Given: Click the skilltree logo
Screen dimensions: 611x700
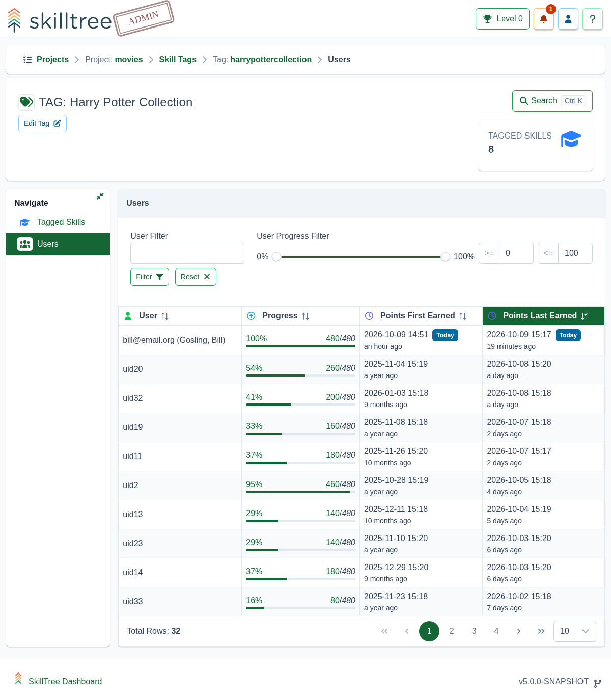Looking at the screenshot, I should [60, 20].
